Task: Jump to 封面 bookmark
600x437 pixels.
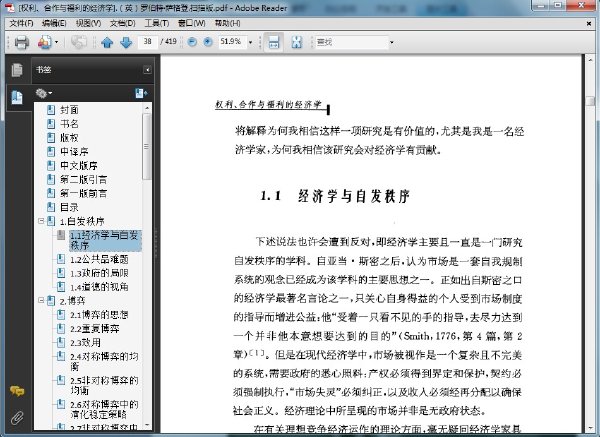Action: point(69,110)
